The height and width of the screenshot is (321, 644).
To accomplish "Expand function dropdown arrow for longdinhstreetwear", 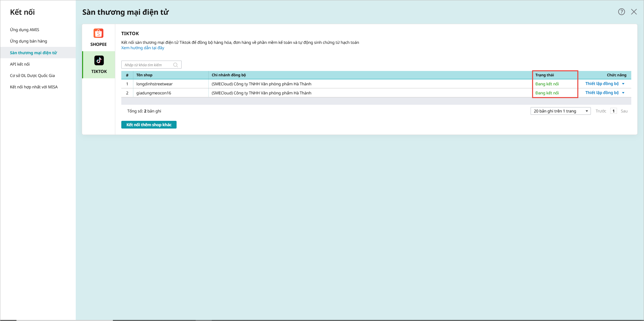I will [623, 84].
